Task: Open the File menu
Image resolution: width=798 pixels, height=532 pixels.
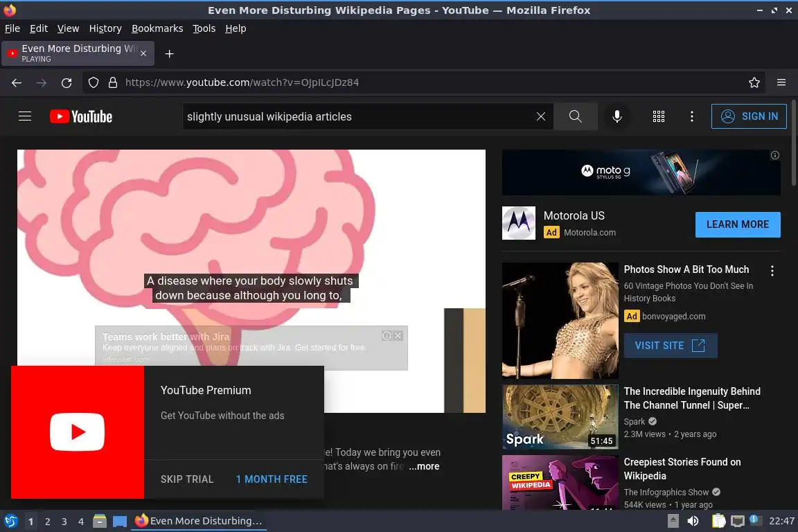Action: [12, 28]
